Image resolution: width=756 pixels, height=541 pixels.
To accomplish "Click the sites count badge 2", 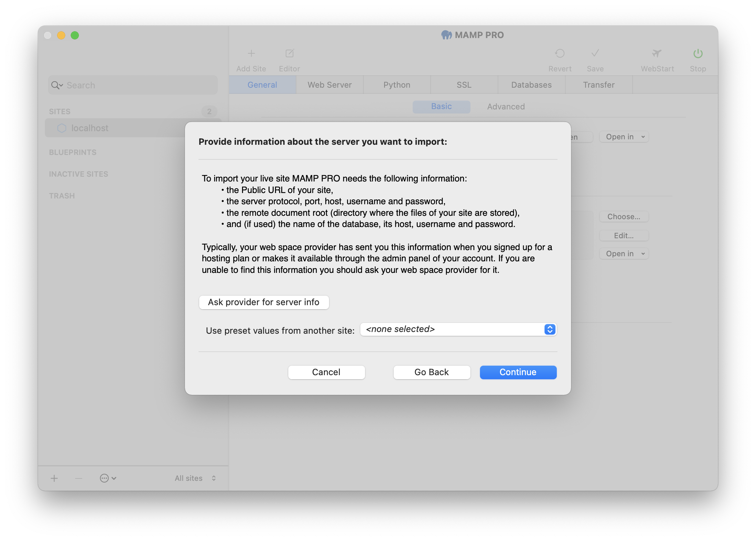I will pyautogui.click(x=209, y=111).
